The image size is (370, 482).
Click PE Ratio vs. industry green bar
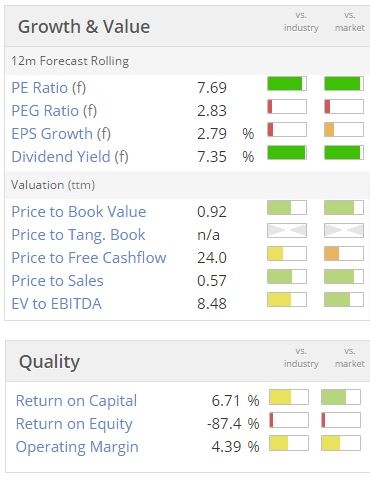tap(287, 84)
